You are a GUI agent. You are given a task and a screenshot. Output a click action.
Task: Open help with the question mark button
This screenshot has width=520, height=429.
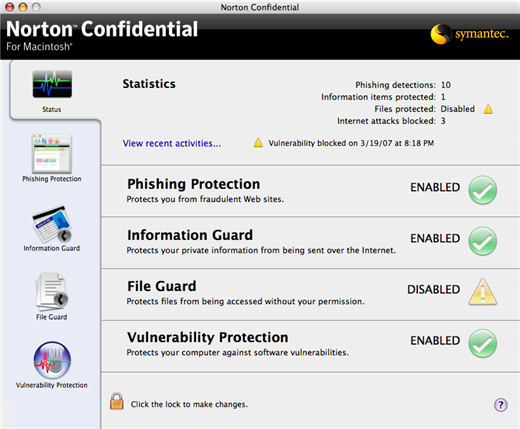[500, 405]
